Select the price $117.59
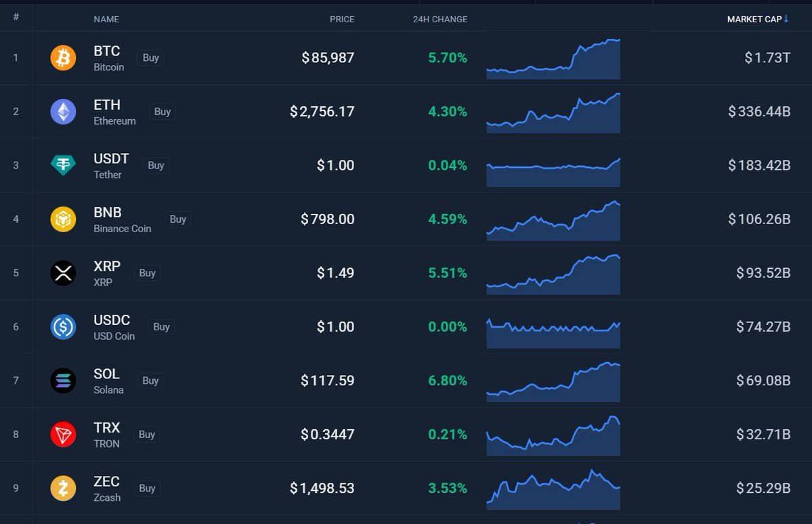This screenshot has width=812, height=524. click(328, 380)
